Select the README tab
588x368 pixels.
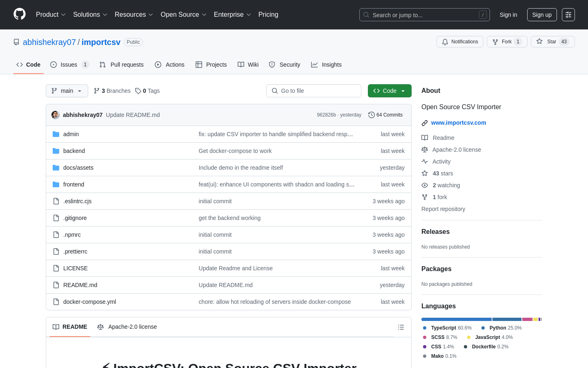70,327
